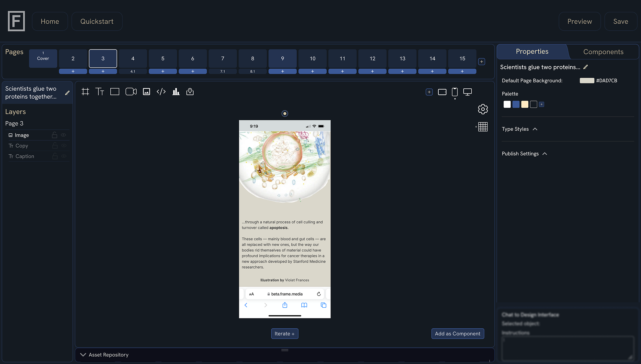The width and height of the screenshot is (641, 364).
Task: Toggle visibility of the Image layer
Action: pyautogui.click(x=63, y=135)
